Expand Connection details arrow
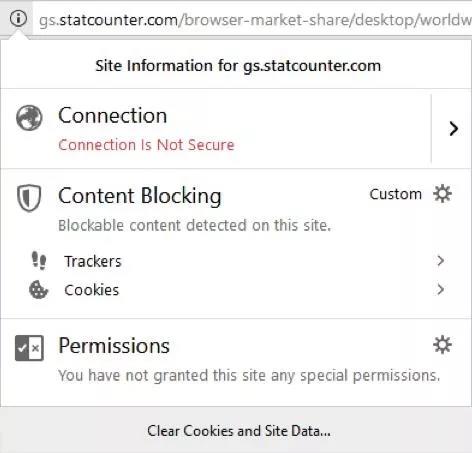This screenshot has width=472, height=453. point(453,129)
